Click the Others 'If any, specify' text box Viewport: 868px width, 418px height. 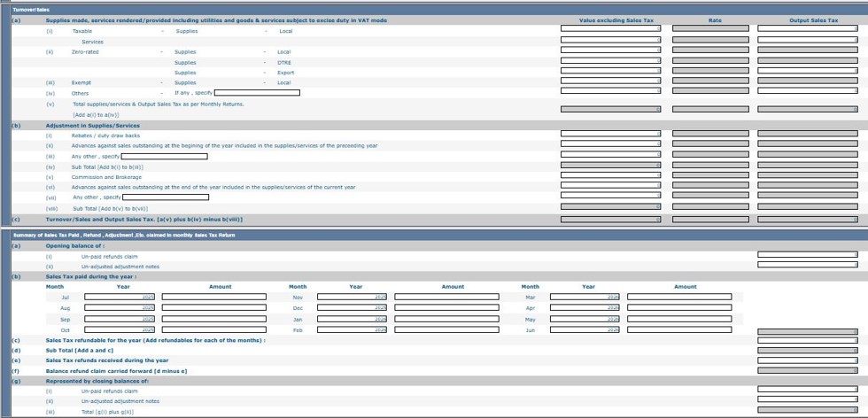pos(257,93)
